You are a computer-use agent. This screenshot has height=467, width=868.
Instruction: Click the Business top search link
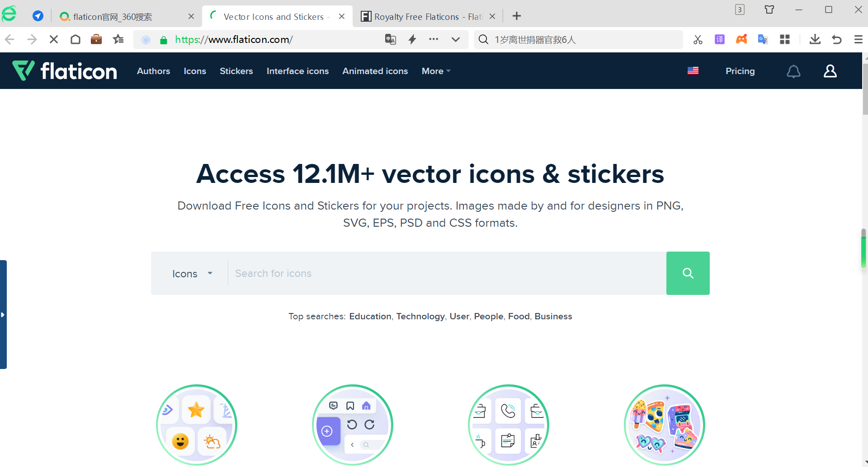[x=553, y=316]
